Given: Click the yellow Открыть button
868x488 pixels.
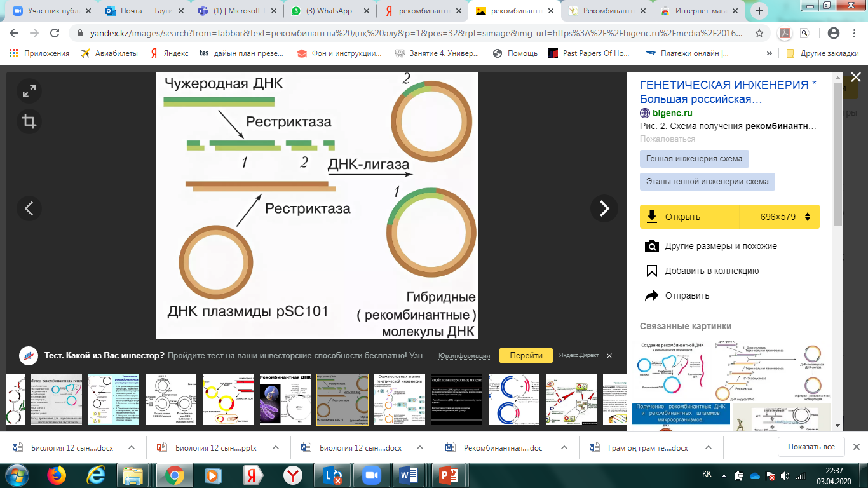Looking at the screenshot, I should point(690,217).
